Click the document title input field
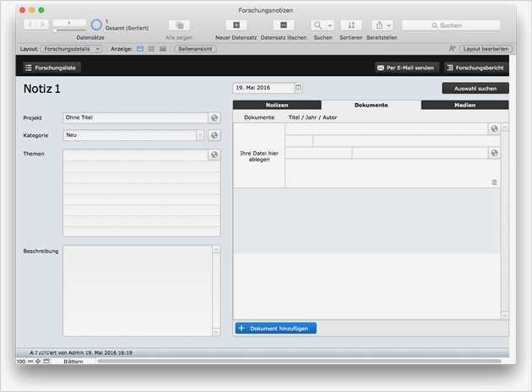This screenshot has height=392, width=532. point(387,129)
